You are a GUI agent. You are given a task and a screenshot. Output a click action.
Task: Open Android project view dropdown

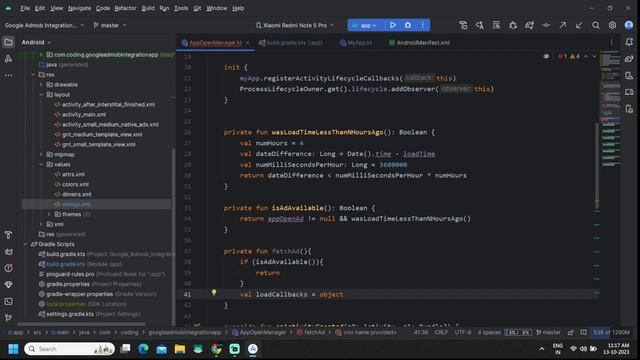pyautogui.click(x=36, y=42)
